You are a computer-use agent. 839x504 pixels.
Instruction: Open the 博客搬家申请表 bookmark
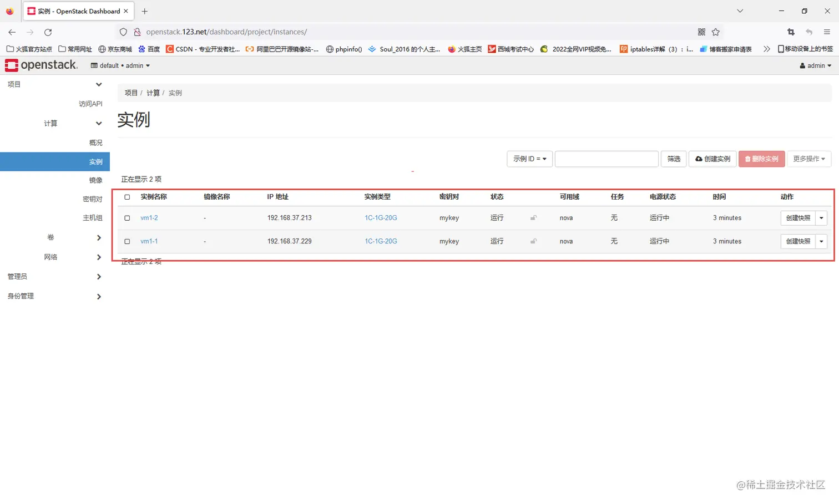(726, 49)
